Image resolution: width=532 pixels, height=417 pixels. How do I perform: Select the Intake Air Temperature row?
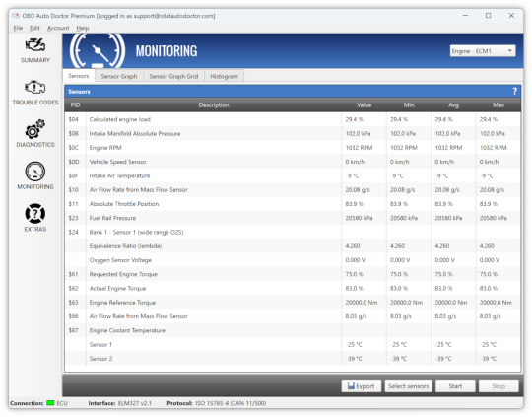293,175
